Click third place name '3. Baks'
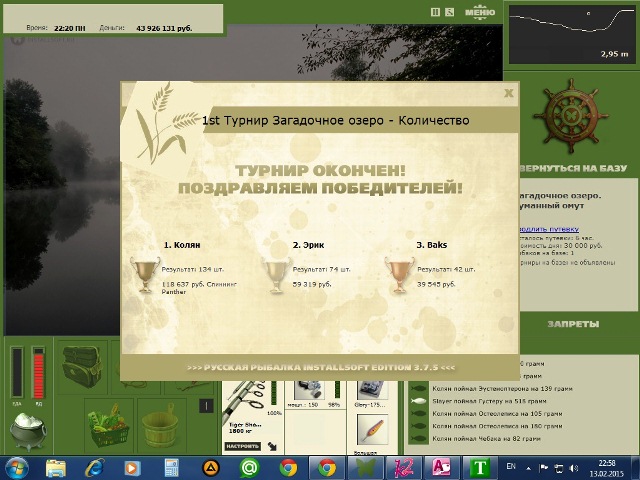Screen dimensions: 640x480 (431, 245)
